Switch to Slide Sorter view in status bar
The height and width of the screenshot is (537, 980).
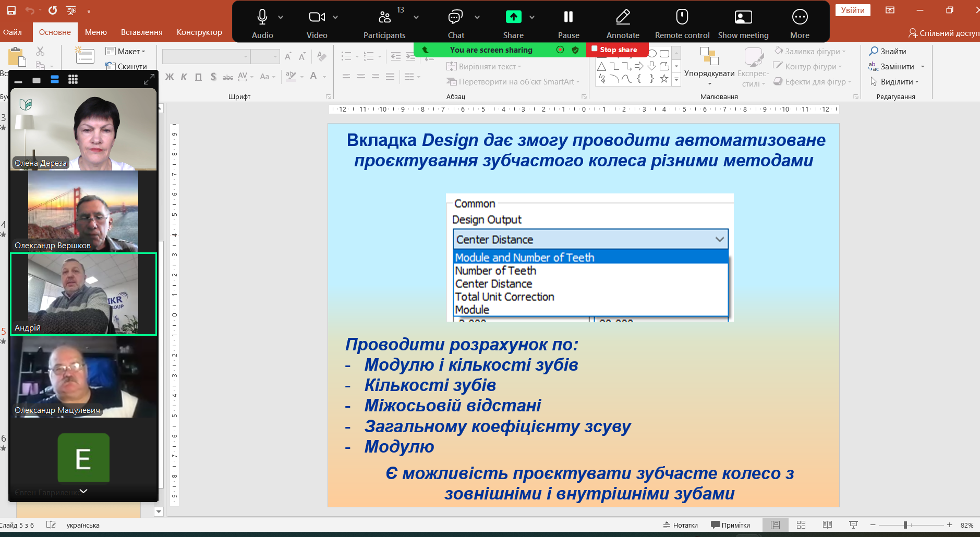801,525
